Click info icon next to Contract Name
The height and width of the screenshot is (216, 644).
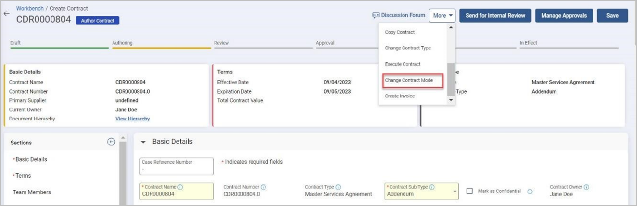pos(180,187)
